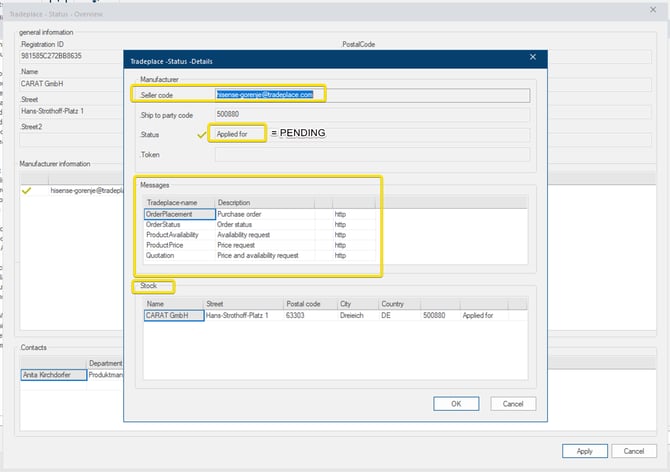Click the checkmark in Manufacturer information row

pyautogui.click(x=27, y=189)
